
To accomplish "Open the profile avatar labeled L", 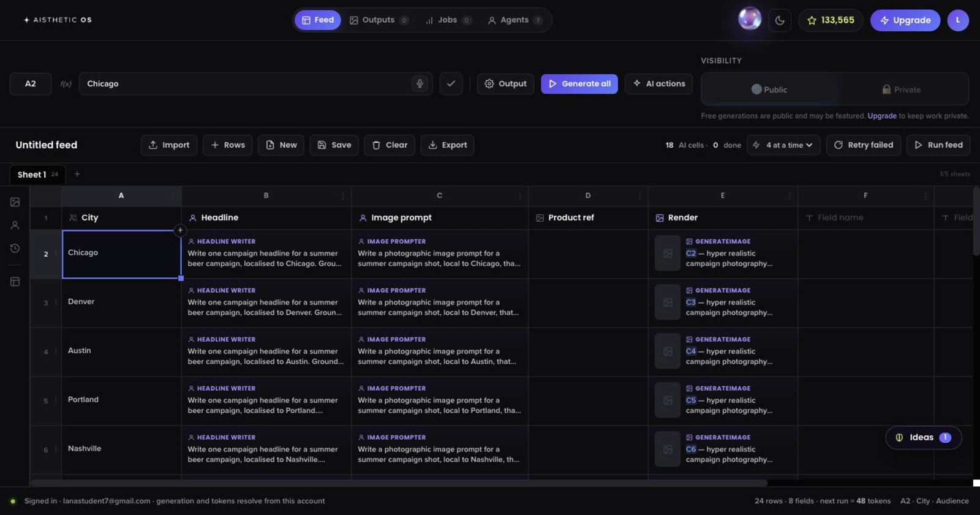I will click(x=958, y=20).
